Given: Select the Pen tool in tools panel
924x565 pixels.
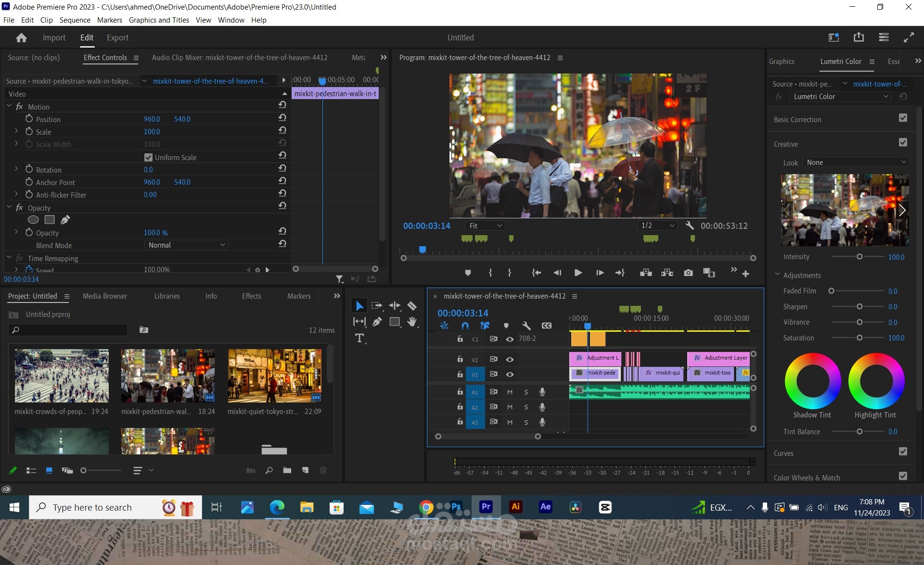Looking at the screenshot, I should (377, 322).
